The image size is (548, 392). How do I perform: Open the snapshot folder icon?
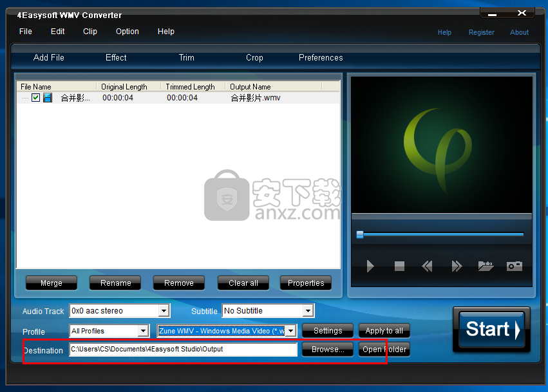point(486,266)
